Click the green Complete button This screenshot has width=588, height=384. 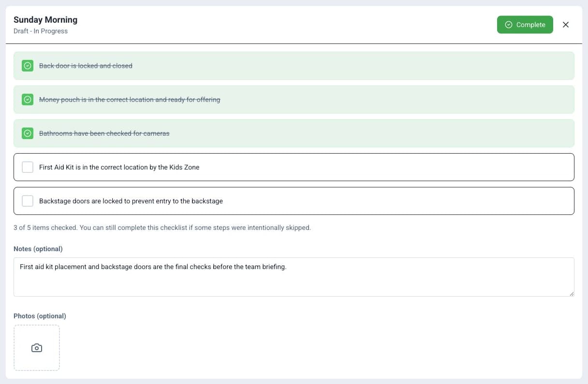click(525, 25)
